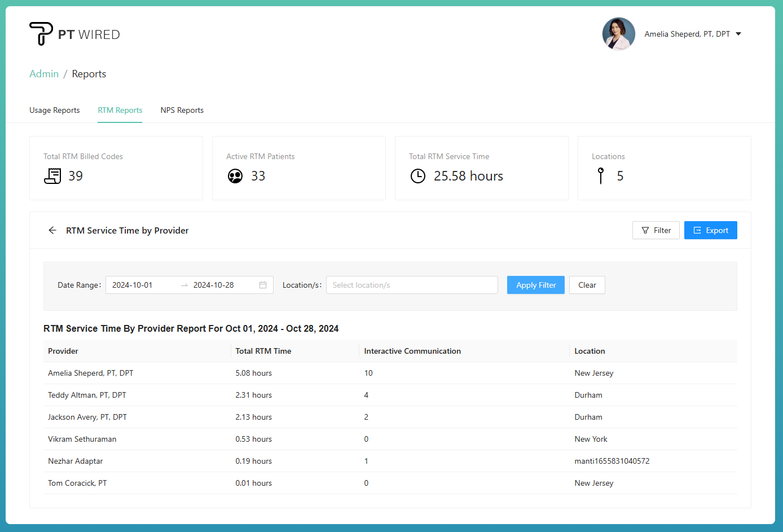Viewport: 783px width, 532px height.
Task: Edit the start date 2024-10-01 field
Action: click(141, 285)
